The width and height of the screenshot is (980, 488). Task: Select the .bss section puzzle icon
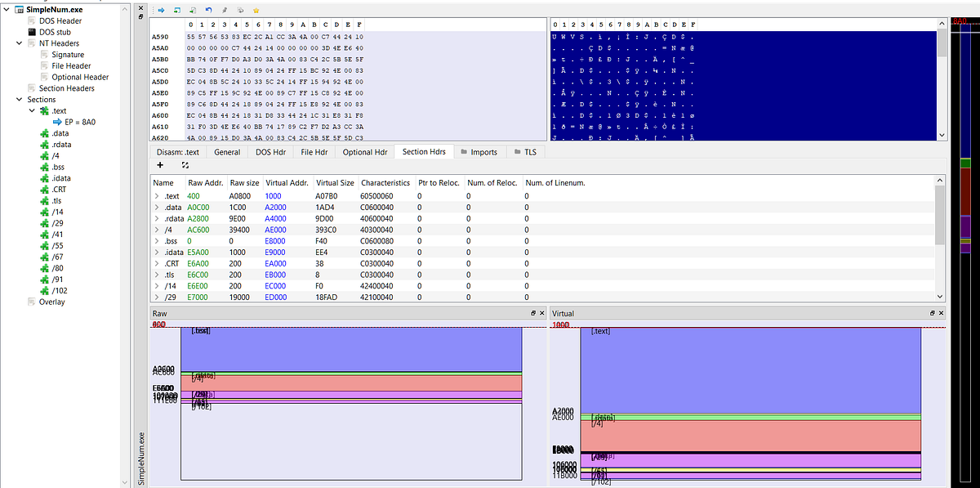point(45,167)
